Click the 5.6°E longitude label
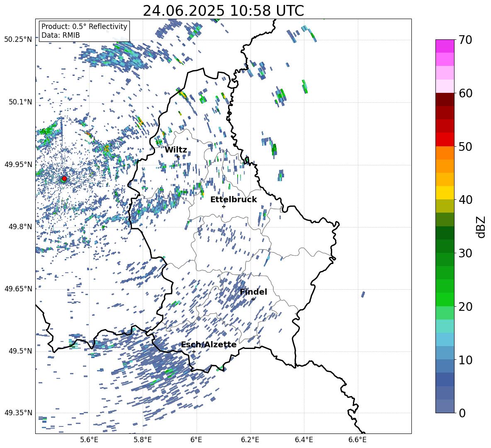The width and height of the screenshot is (491, 448). [89, 440]
